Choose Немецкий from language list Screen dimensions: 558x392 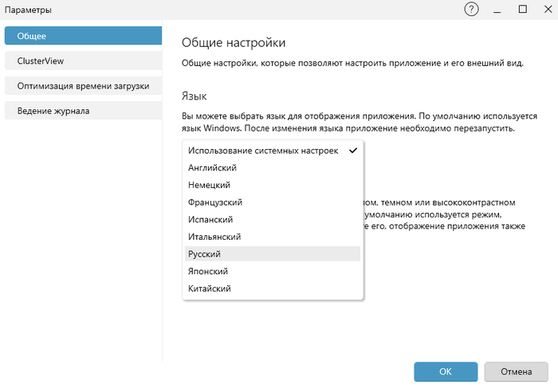point(209,185)
